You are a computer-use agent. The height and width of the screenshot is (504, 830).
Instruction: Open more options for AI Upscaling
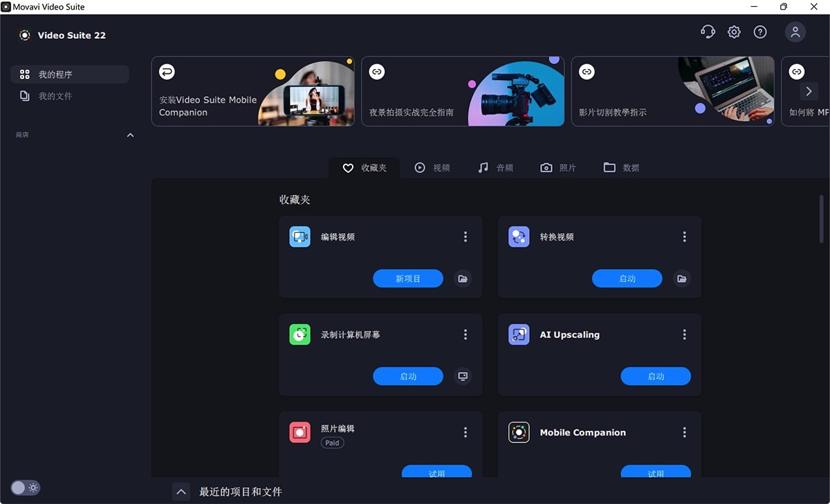pyautogui.click(x=685, y=335)
